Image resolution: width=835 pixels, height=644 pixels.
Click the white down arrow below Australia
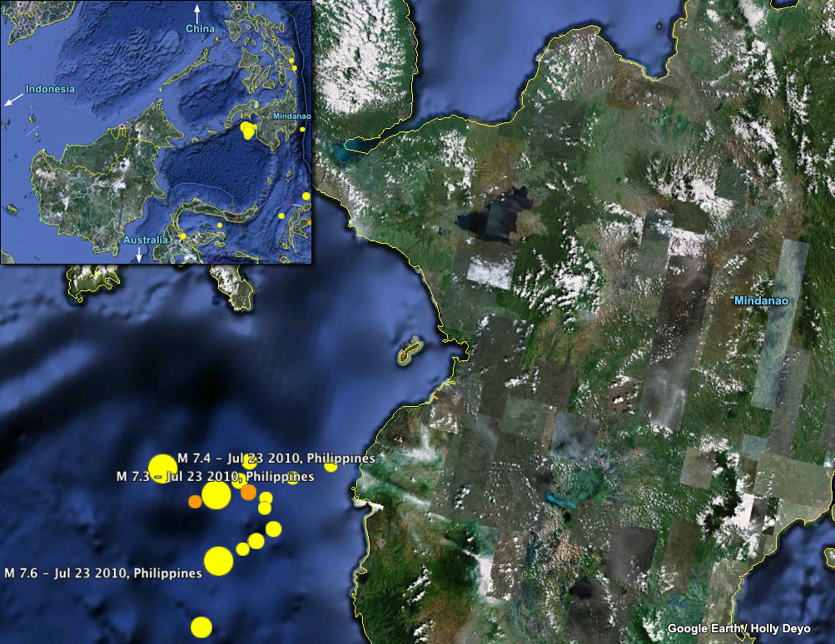139,254
